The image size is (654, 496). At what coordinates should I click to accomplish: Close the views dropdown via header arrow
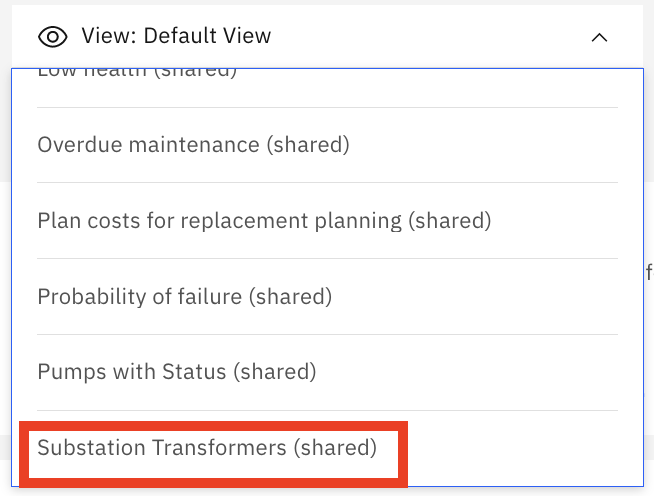tap(599, 38)
